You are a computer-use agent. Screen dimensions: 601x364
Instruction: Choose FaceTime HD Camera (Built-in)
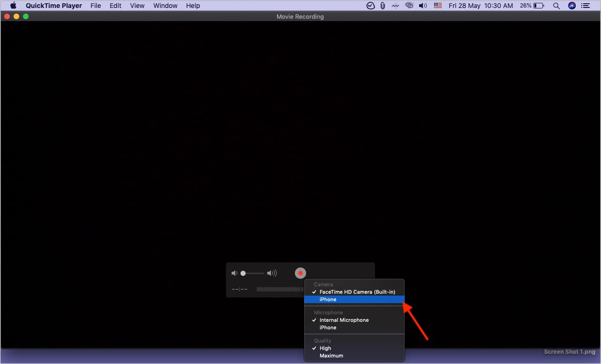click(357, 292)
